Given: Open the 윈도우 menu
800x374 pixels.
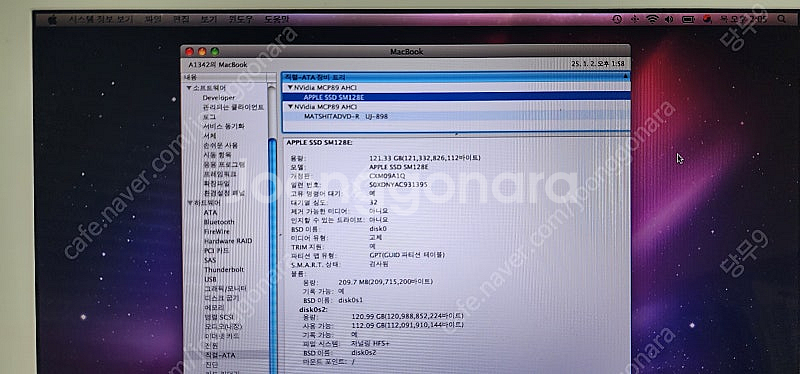Looking at the screenshot, I should (x=240, y=19).
